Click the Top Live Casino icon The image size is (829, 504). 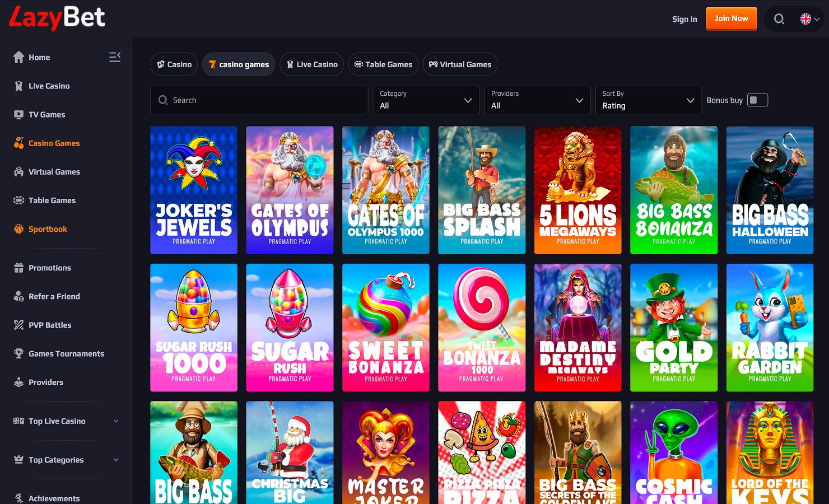pos(18,421)
